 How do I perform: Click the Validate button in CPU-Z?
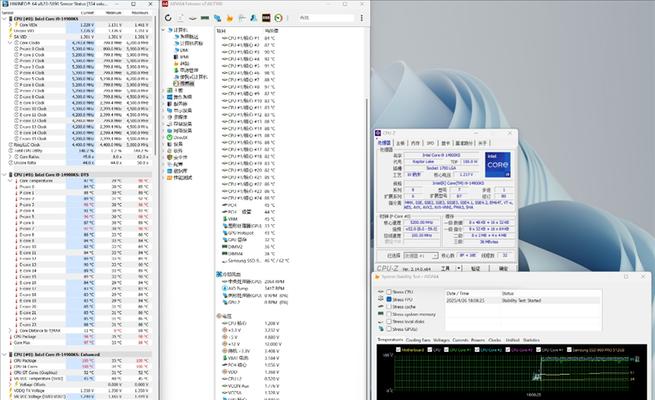[475, 268]
